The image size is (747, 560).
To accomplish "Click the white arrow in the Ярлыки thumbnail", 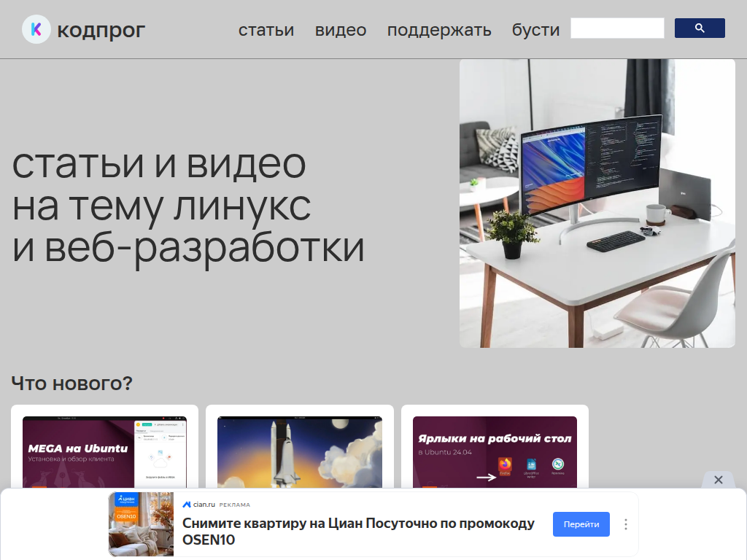I will pyautogui.click(x=487, y=477).
